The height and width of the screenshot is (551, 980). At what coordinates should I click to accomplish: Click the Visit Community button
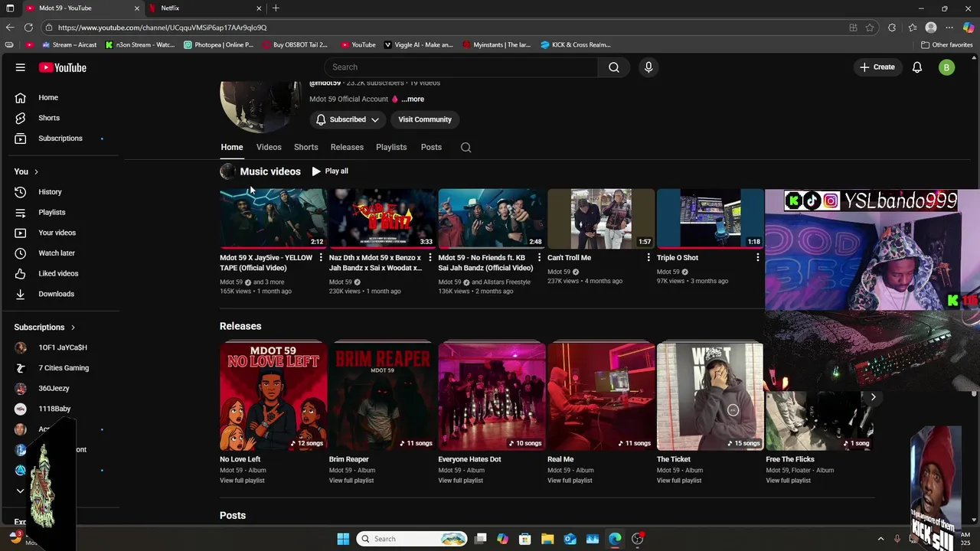425,119
